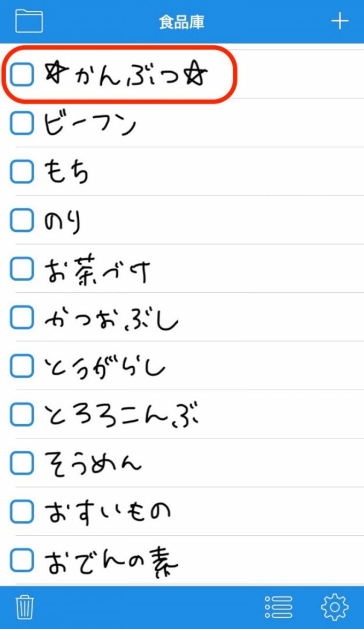Open the handwritten もち list entry
The width and height of the screenshot is (364, 629).
(66, 172)
